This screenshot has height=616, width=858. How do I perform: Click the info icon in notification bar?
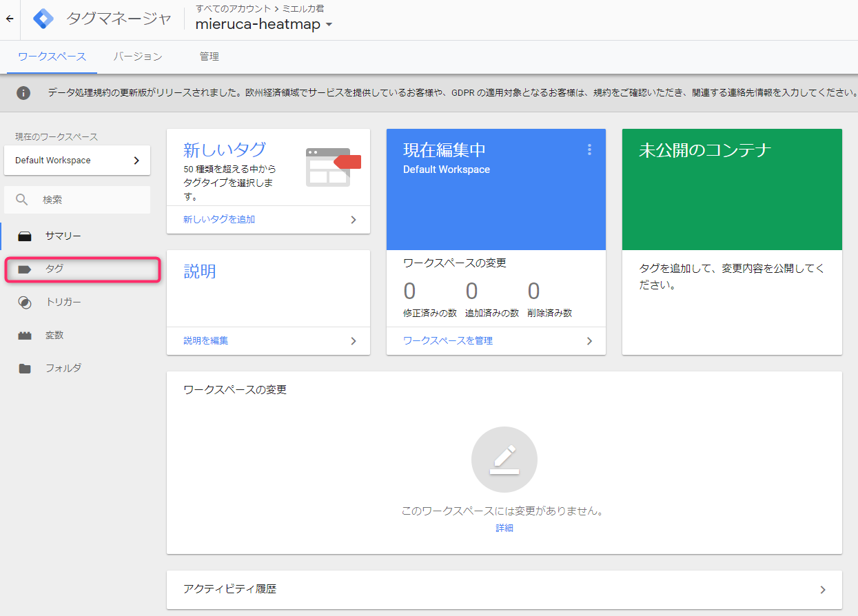click(23, 93)
